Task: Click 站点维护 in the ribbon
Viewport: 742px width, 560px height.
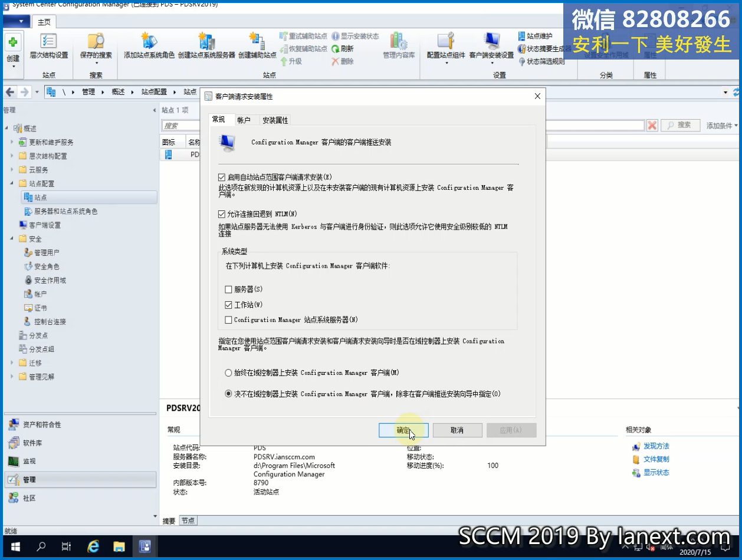Action: pyautogui.click(x=536, y=37)
